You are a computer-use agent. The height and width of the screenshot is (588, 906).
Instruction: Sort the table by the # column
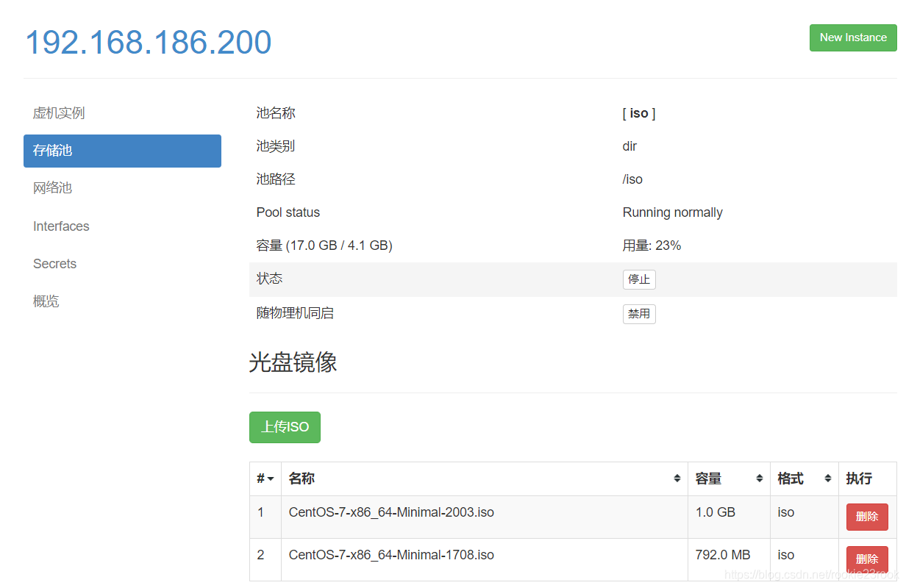pyautogui.click(x=265, y=478)
